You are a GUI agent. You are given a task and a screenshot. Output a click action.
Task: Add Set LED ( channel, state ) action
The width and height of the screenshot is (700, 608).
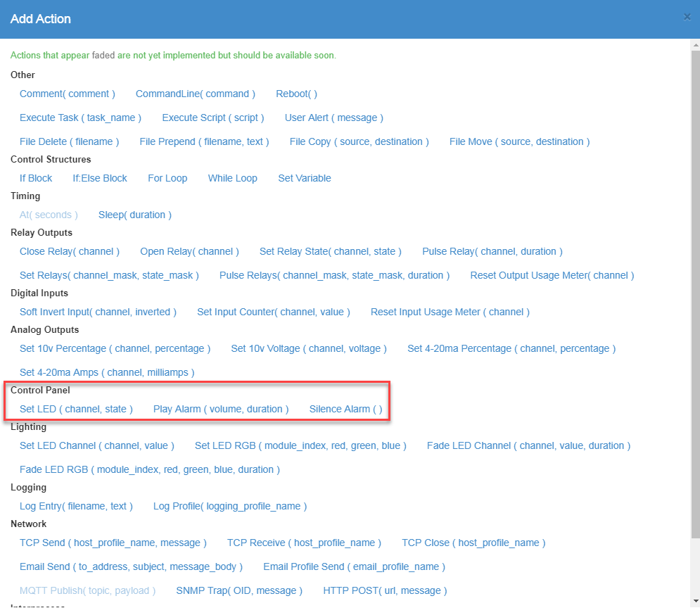point(77,409)
